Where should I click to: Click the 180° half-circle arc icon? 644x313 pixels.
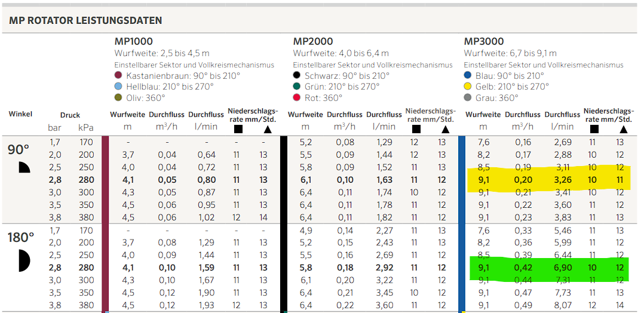24,260
